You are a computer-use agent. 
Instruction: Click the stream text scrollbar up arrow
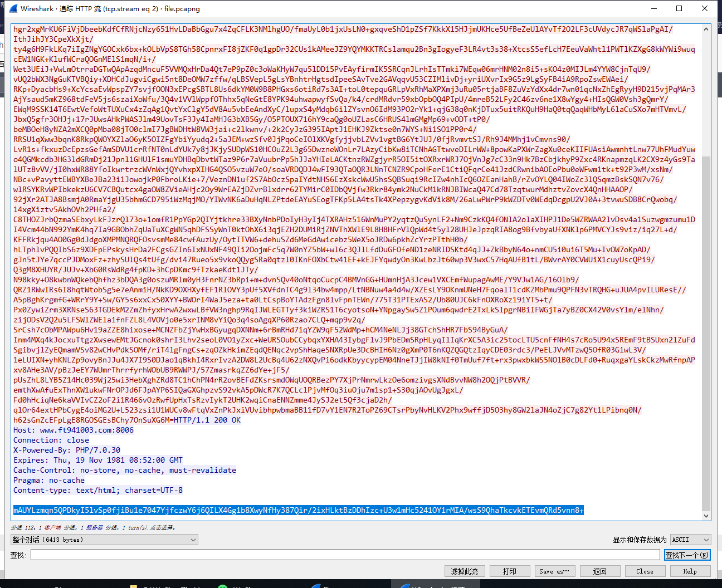706,29
